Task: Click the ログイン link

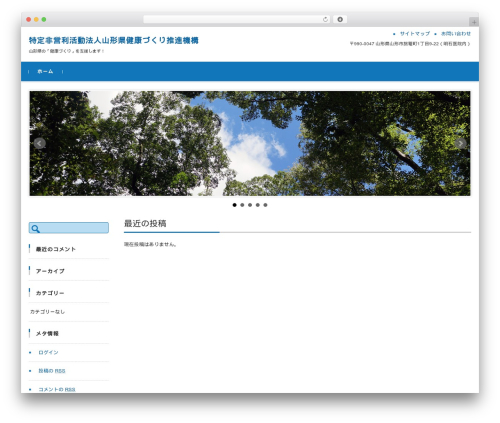Action: pos(48,352)
